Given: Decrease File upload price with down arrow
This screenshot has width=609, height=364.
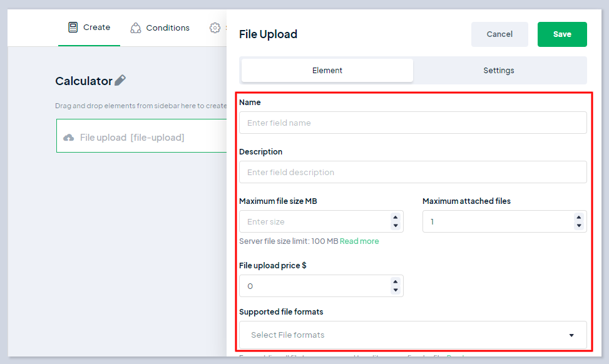Looking at the screenshot, I should [396, 290].
